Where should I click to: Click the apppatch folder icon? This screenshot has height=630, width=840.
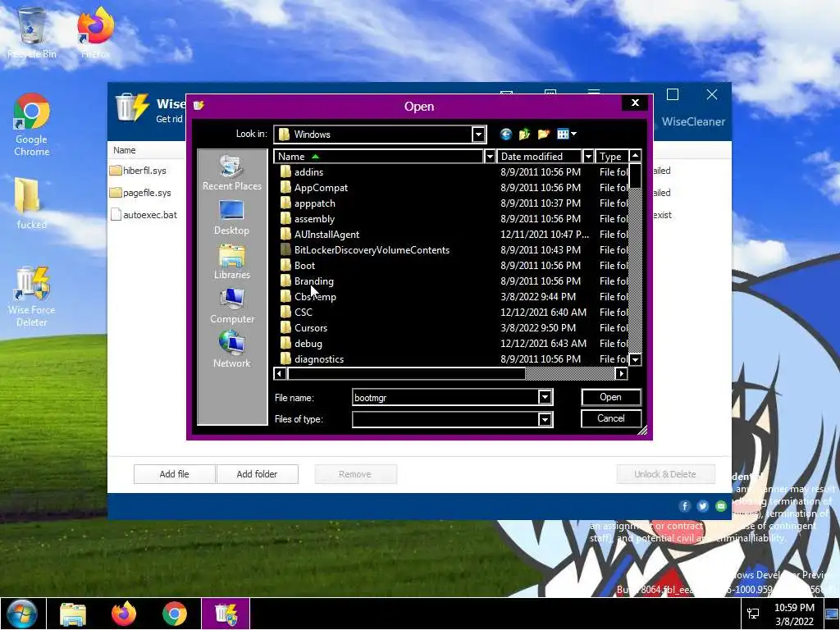285,203
